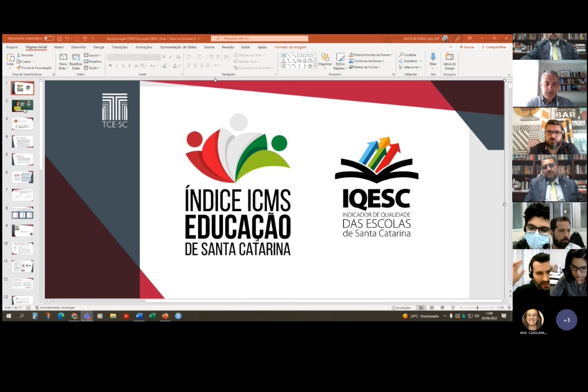Screen dimensions: 588x392
Task: Click Recortar in the clipboard group
Action: [x=25, y=55]
